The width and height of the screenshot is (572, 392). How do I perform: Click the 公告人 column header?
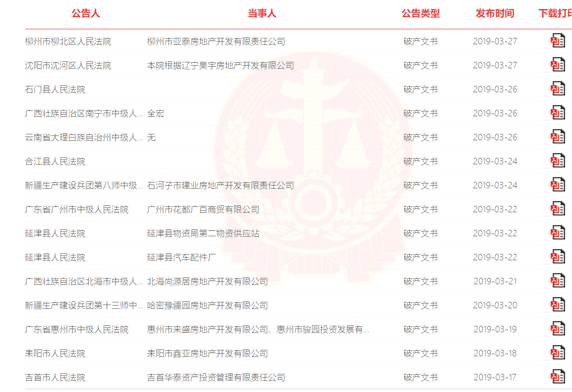coord(86,13)
